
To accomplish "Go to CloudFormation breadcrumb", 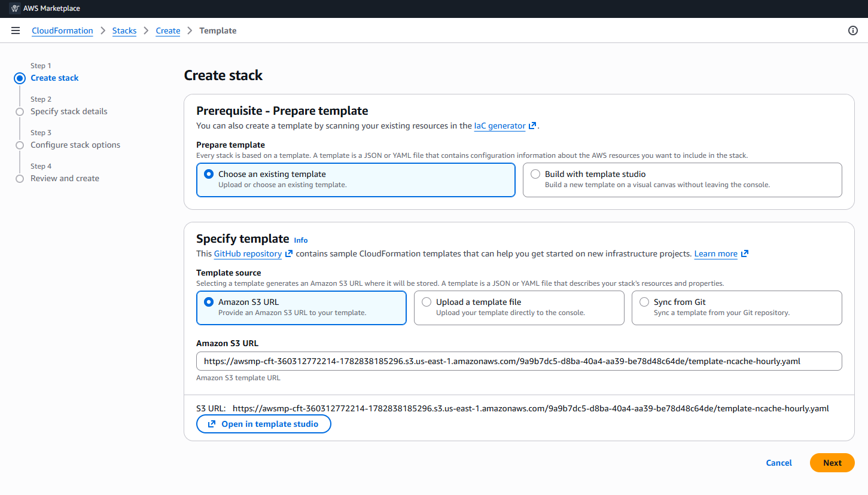I will tap(62, 30).
